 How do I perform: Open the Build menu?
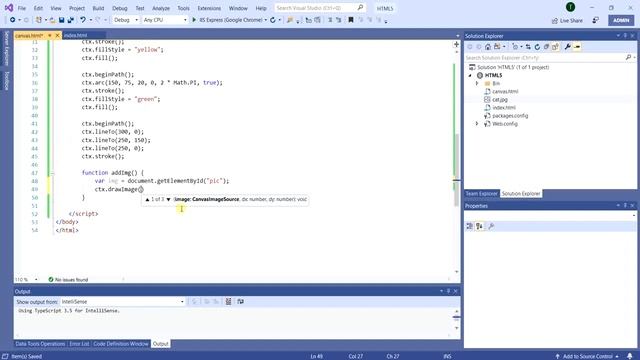(98, 8)
